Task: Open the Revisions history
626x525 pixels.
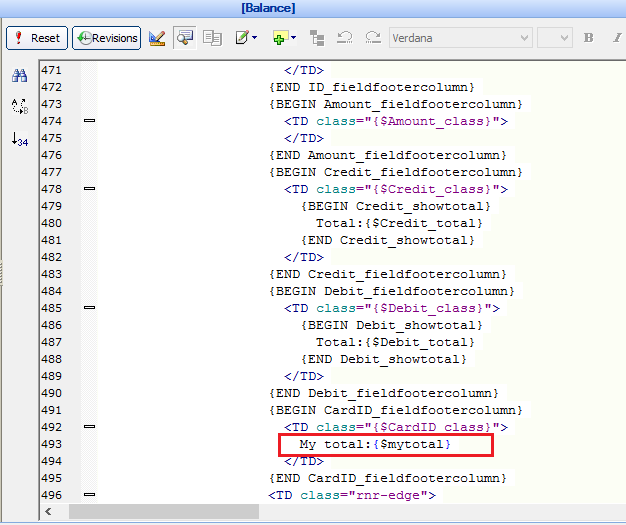Action: coord(107,38)
